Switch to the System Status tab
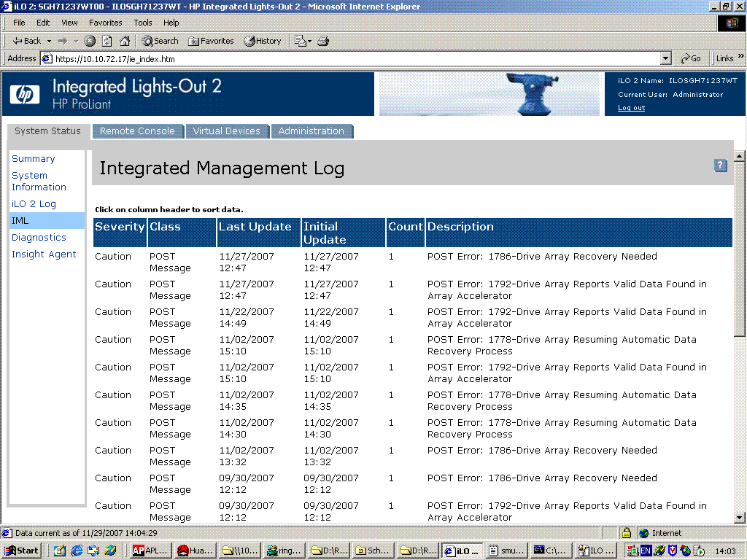Screen dimensions: 747x560 47,131
